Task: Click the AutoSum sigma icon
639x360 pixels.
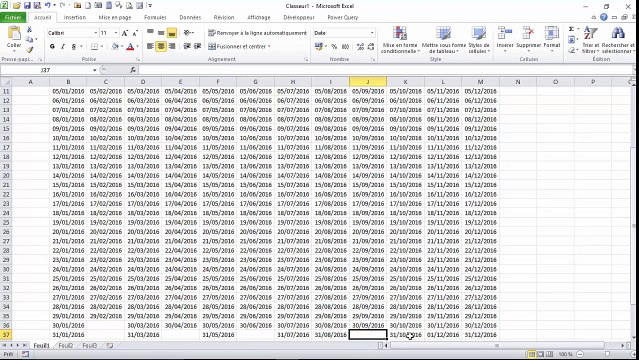Action: pyautogui.click(x=571, y=29)
